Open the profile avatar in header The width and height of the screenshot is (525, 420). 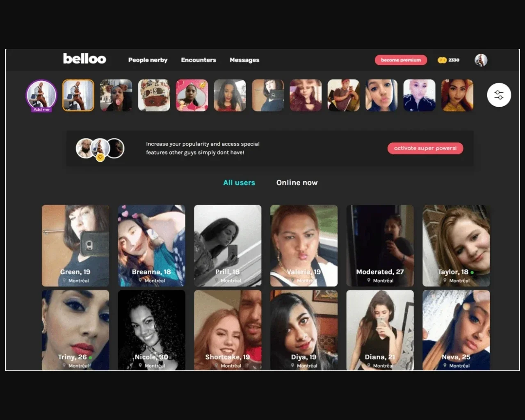tap(481, 60)
